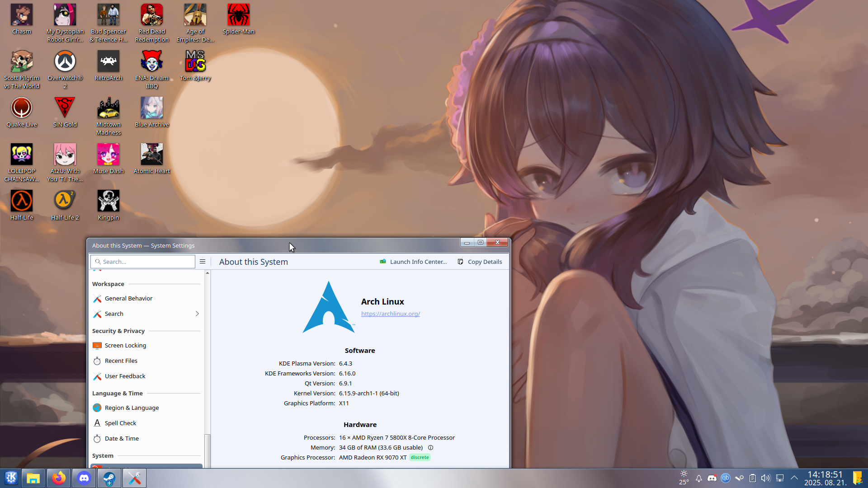Open Steam from the taskbar
868x488 pixels.
click(109, 478)
